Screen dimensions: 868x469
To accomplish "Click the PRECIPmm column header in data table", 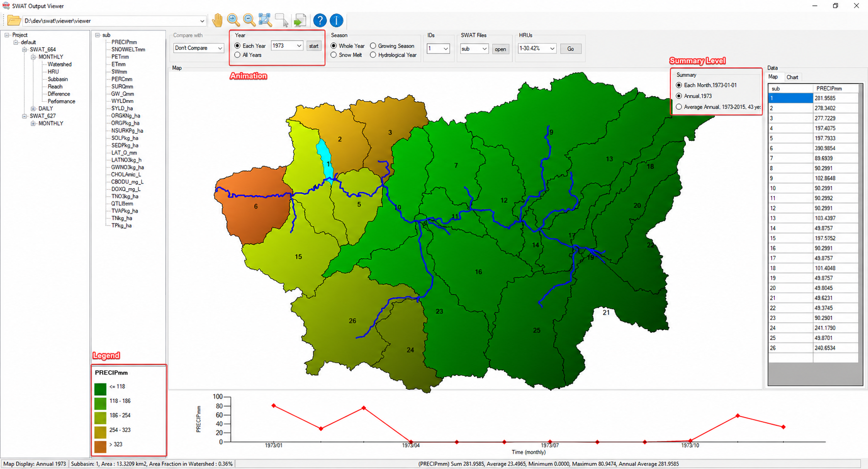I will tap(835, 89).
